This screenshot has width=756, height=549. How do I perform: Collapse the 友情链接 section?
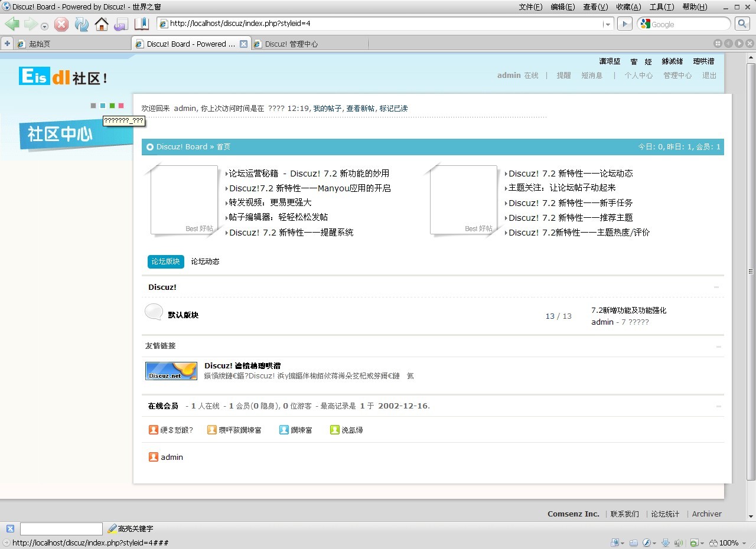tap(719, 347)
